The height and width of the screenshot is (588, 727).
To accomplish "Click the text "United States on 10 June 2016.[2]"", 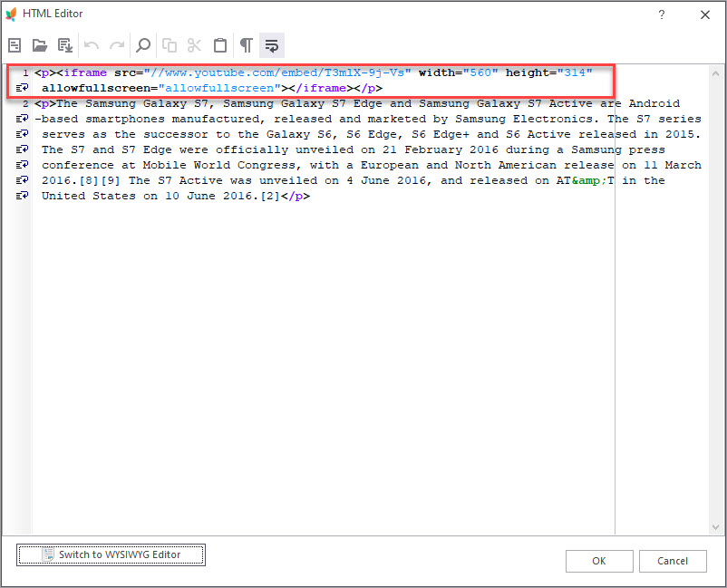I will pyautogui.click(x=160, y=196).
